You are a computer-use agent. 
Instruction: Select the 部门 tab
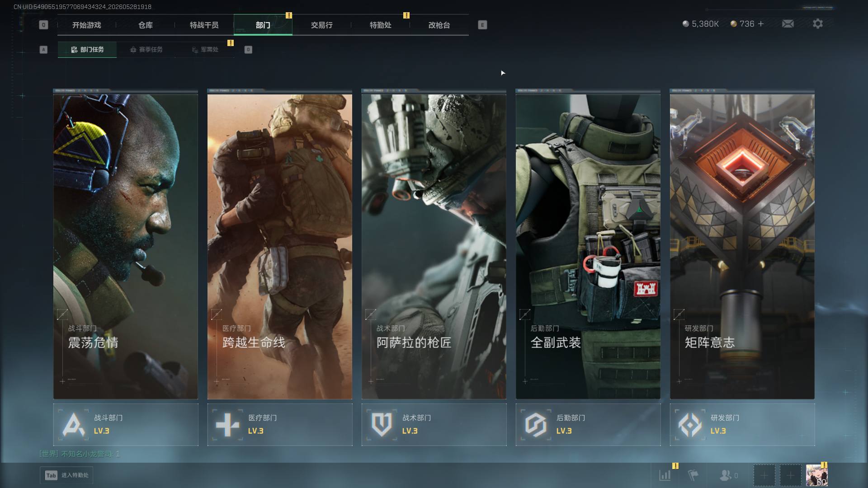tap(263, 25)
